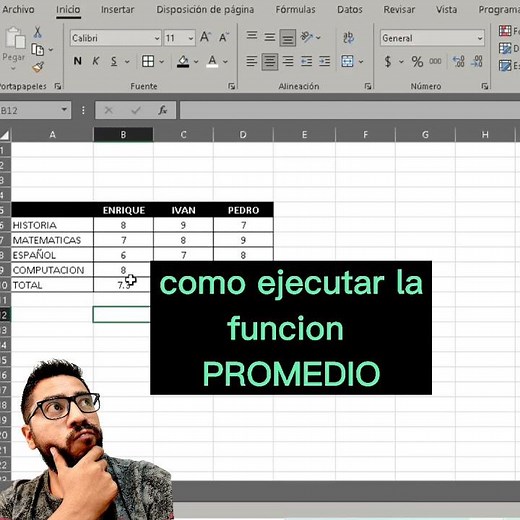The image size is (520, 520).
Task: Click Insert Function fx icon
Action: pyautogui.click(x=162, y=110)
